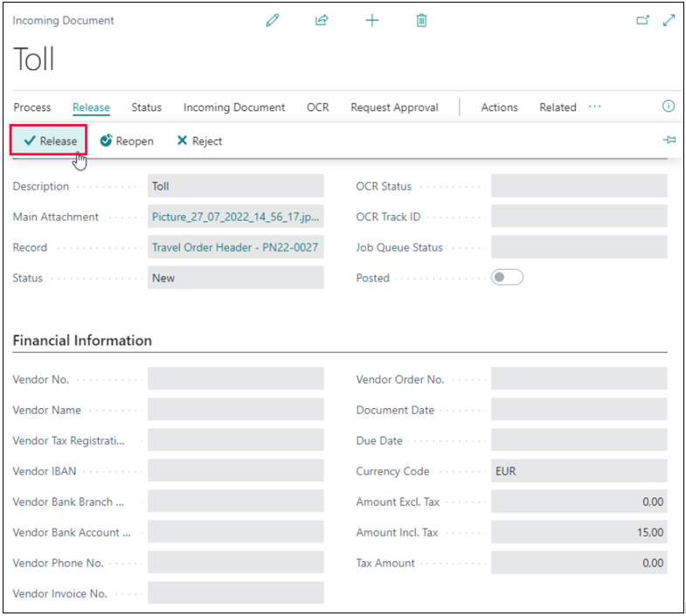Open the OCR menu
This screenshot has width=686, height=616.
pyautogui.click(x=317, y=107)
